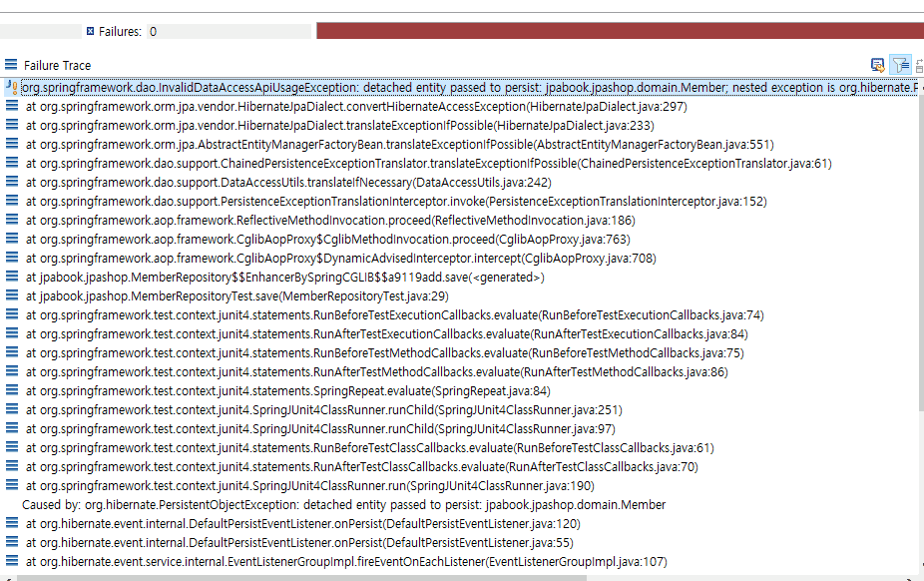Screen dimensions: 924x581
Task: Toggle the Filter Stack Trace button
Action: [900, 65]
